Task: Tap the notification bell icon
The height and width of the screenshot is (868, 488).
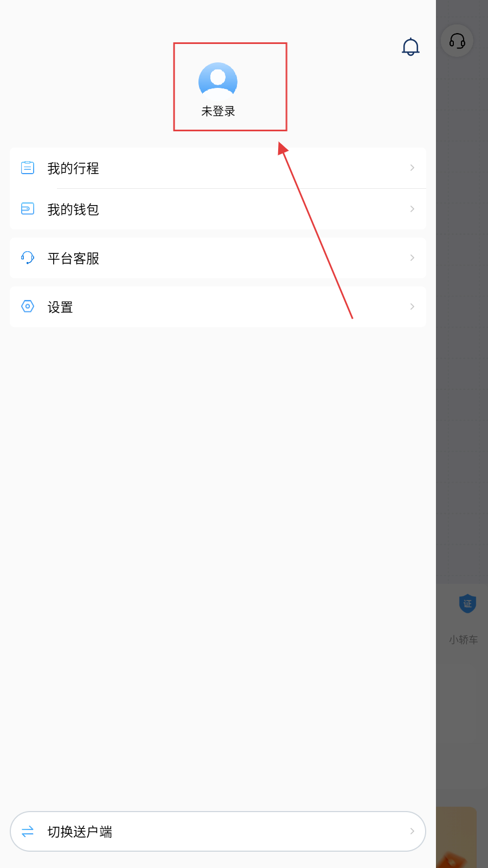Action: pyautogui.click(x=410, y=47)
